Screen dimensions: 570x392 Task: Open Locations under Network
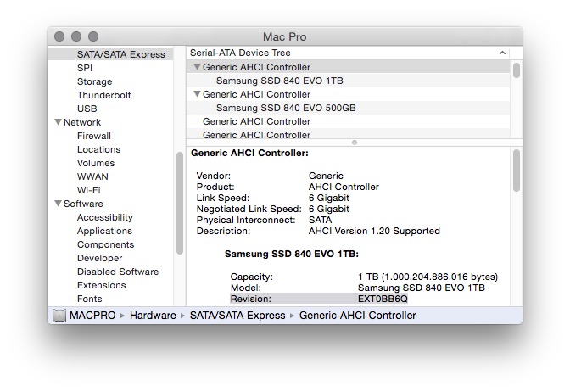pos(98,149)
